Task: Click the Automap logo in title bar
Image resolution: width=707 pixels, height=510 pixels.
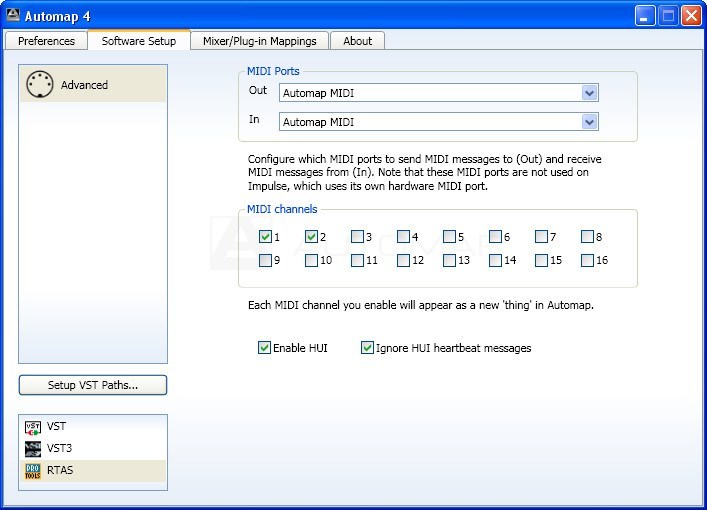Action: 13,15
